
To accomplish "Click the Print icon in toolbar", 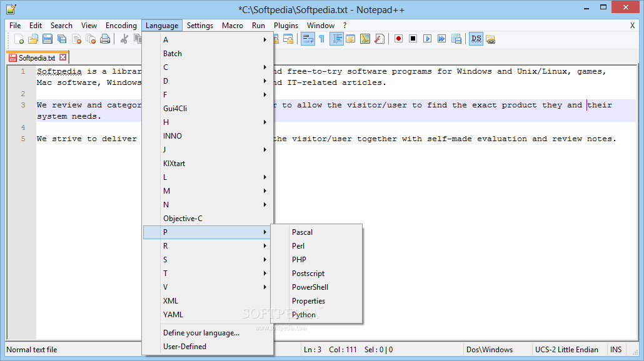I will coord(105,39).
